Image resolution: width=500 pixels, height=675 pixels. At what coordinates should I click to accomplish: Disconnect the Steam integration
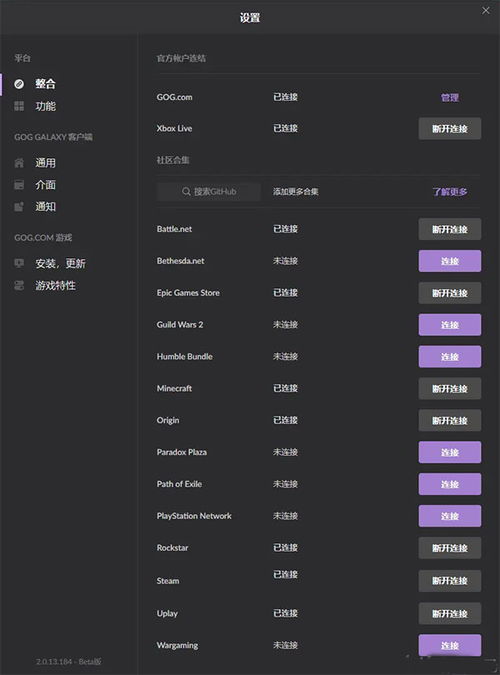pyautogui.click(x=450, y=581)
